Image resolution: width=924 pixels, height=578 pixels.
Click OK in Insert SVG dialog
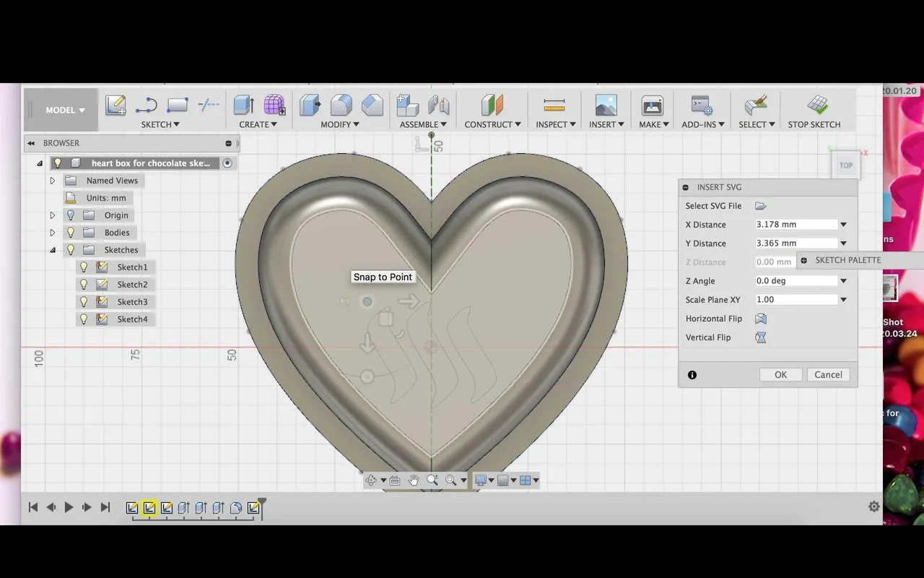(781, 374)
